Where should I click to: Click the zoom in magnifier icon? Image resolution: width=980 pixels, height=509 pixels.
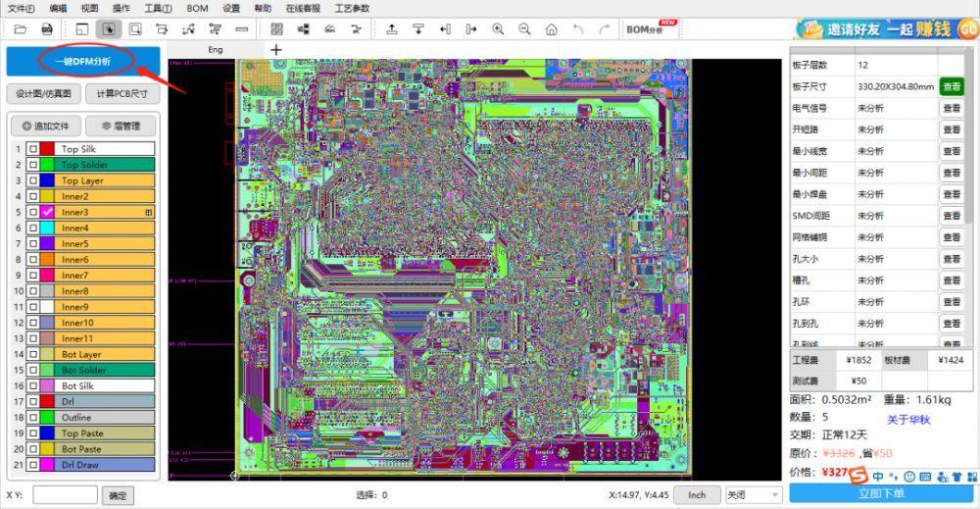coord(498,29)
